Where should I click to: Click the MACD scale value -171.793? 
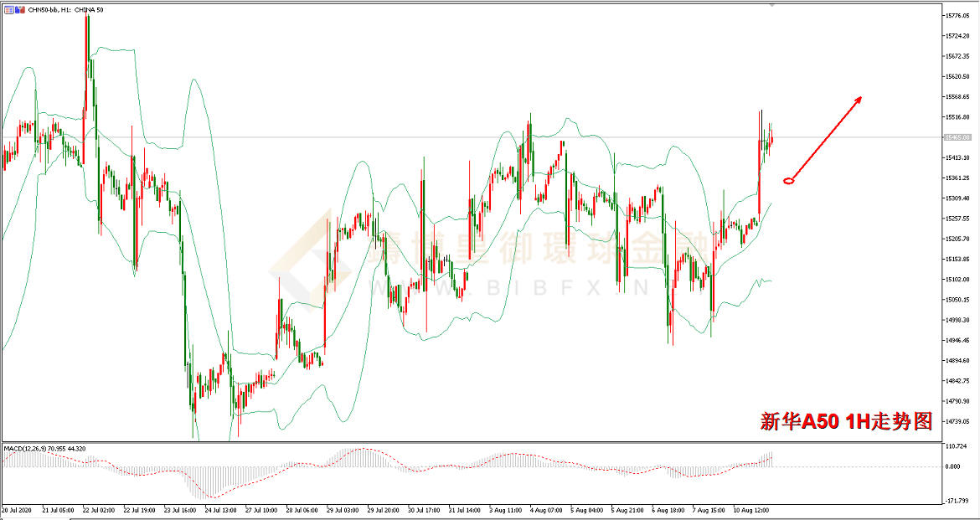959,501
